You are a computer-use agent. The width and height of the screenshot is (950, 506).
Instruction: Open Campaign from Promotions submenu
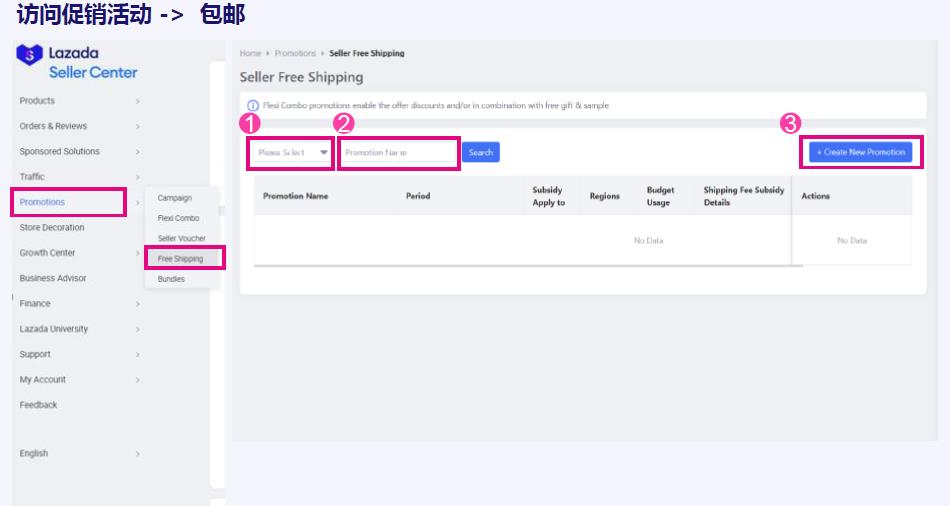[x=174, y=198]
